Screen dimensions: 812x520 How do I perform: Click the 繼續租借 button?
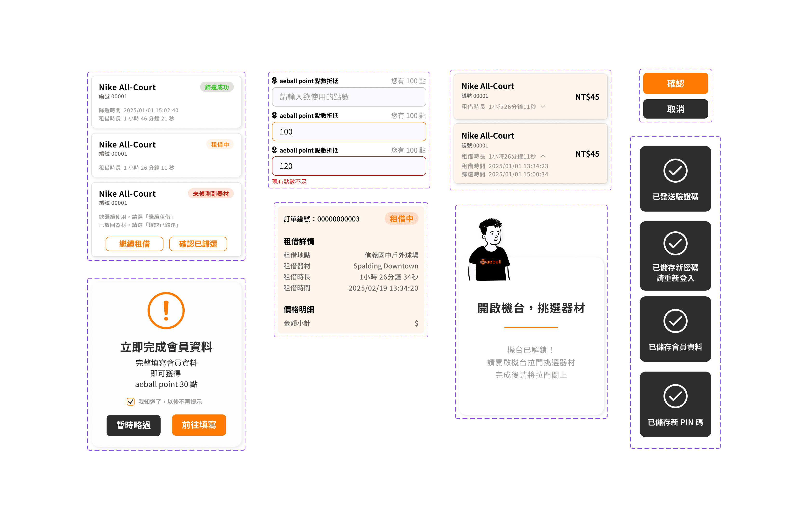(134, 244)
